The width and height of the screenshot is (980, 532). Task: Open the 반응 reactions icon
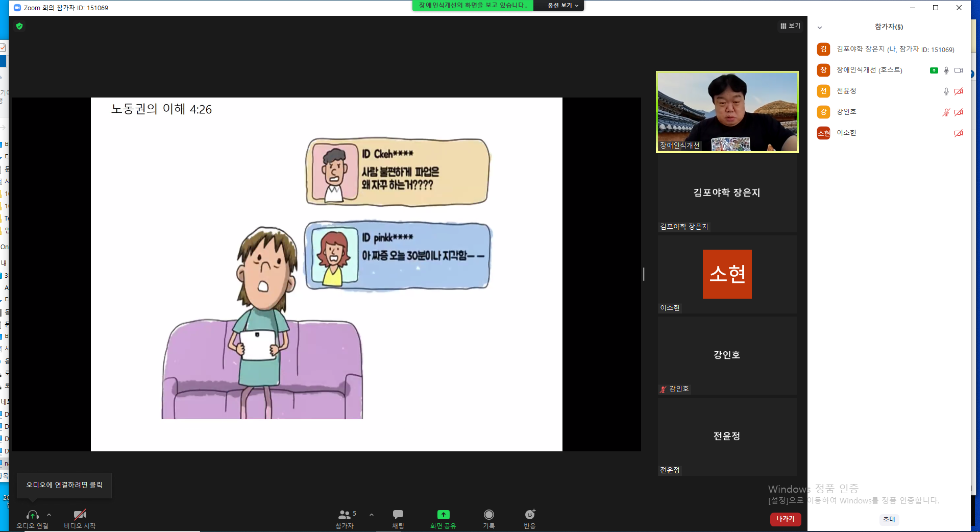pos(530,514)
